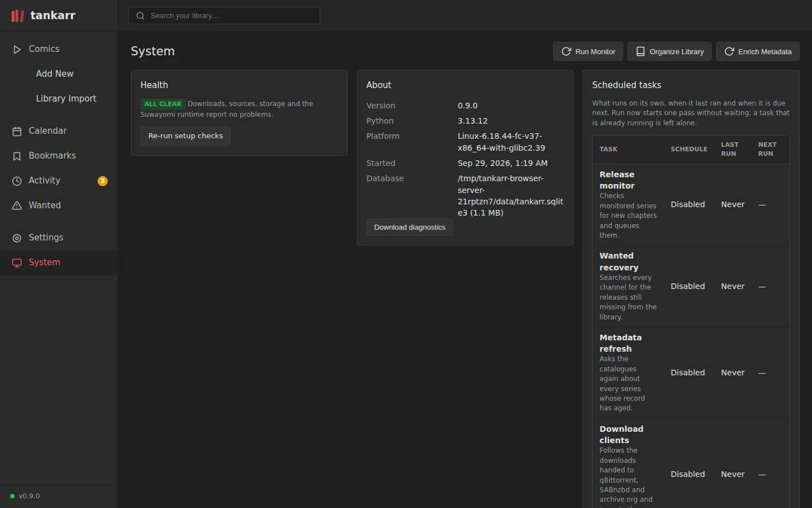Viewport: 812px width, 508px height.
Task: Click the Release monitor task name
Action: 617,180
